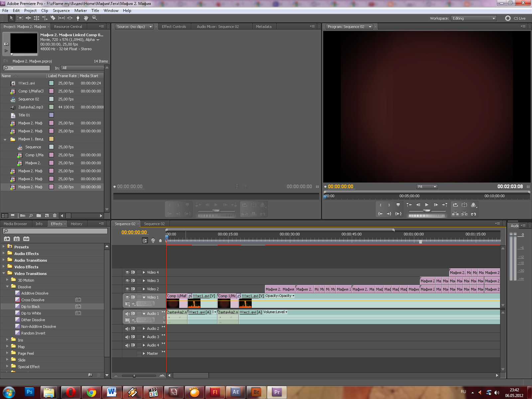Click Program monitor shuttle slider

(x=427, y=211)
